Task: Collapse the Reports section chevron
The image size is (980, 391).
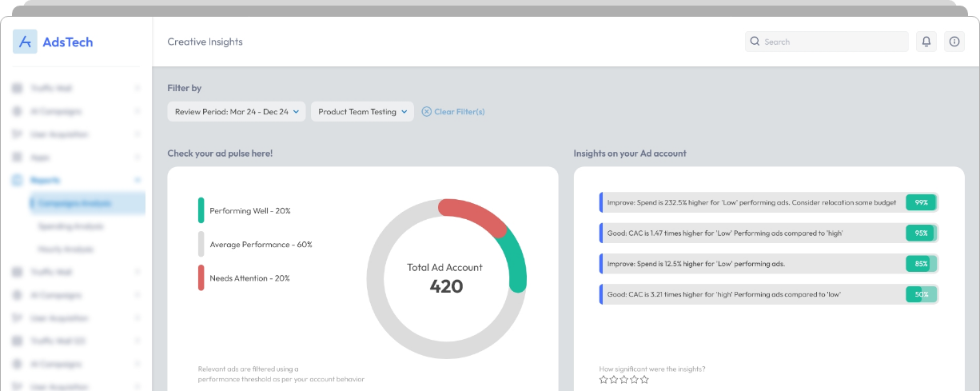Action: click(x=137, y=181)
